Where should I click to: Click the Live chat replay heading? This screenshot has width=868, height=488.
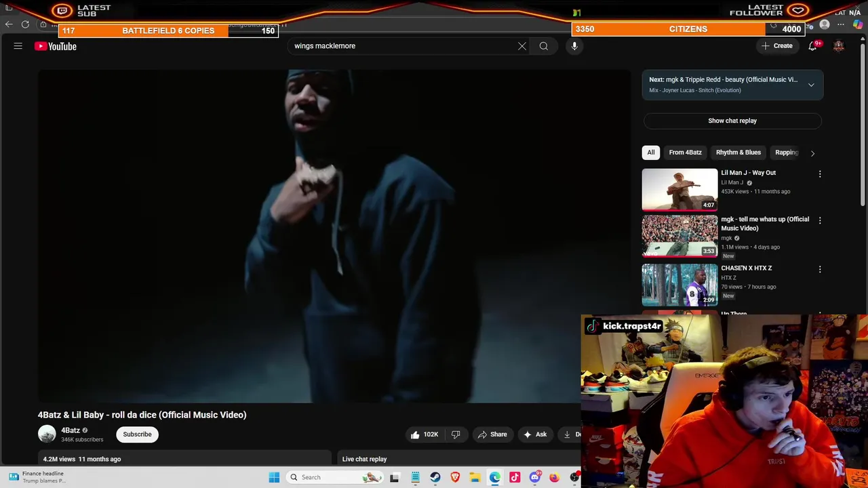364,459
